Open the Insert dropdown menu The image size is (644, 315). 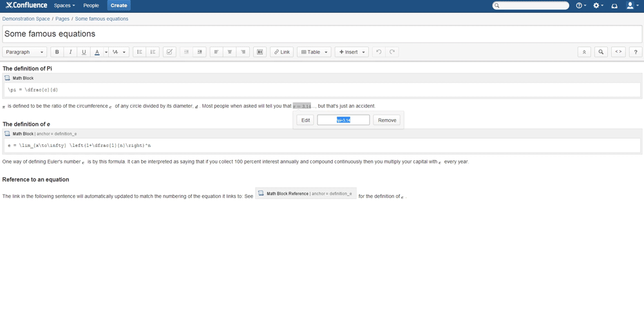tap(352, 52)
